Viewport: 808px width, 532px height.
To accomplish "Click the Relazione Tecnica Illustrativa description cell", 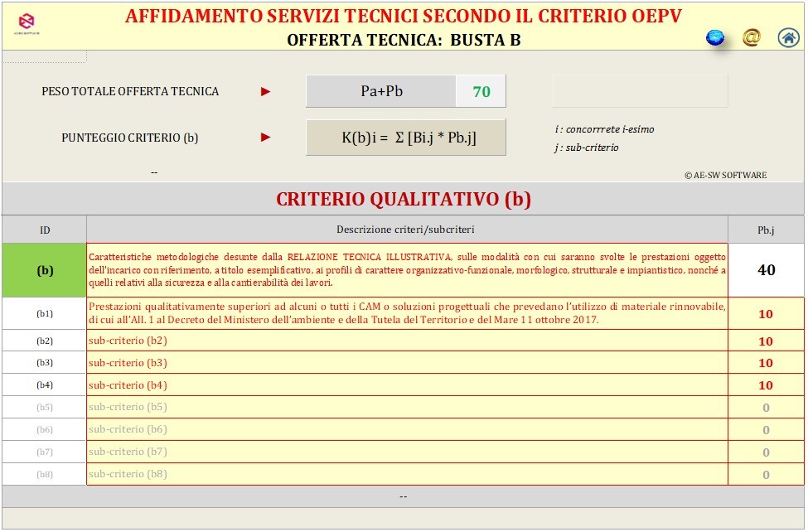I will 407,270.
